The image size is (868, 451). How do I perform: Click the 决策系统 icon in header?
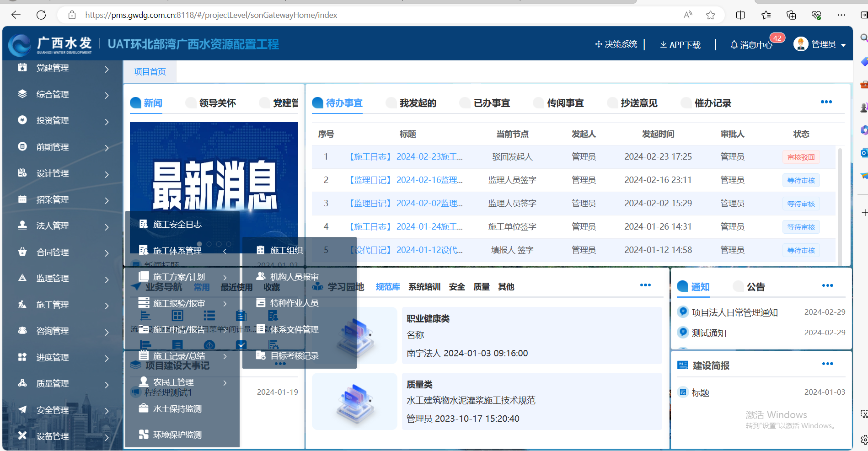(x=598, y=44)
